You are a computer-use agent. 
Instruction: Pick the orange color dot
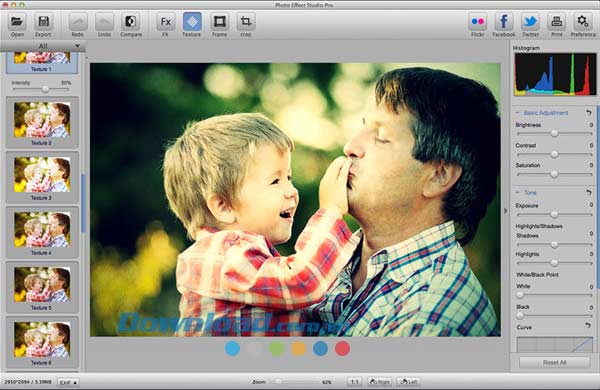pos(298,349)
